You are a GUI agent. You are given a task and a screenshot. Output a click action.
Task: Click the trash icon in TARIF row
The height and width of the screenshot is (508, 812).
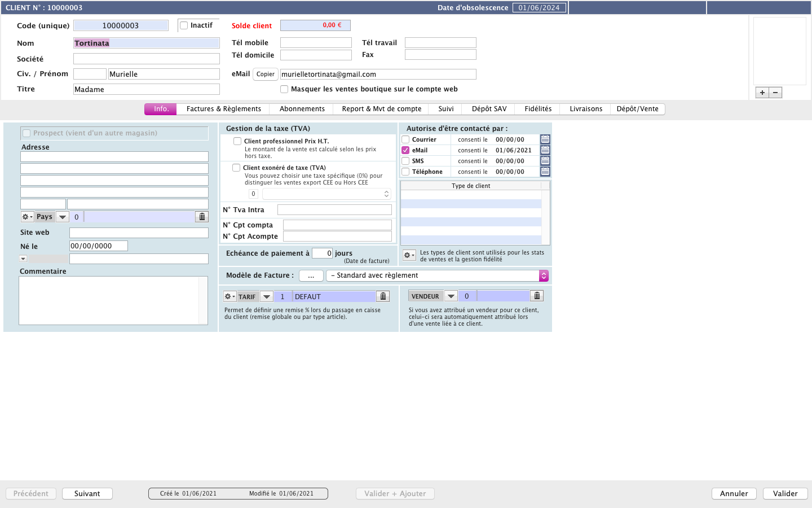click(383, 296)
